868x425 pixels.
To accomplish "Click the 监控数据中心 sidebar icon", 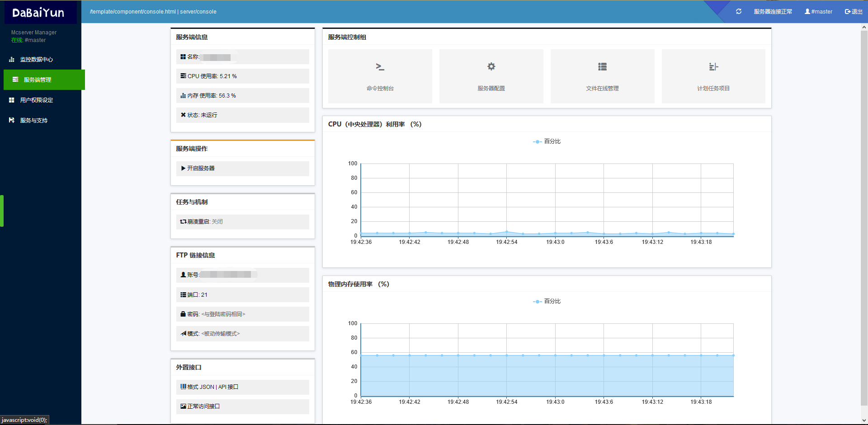I will 12,60.
